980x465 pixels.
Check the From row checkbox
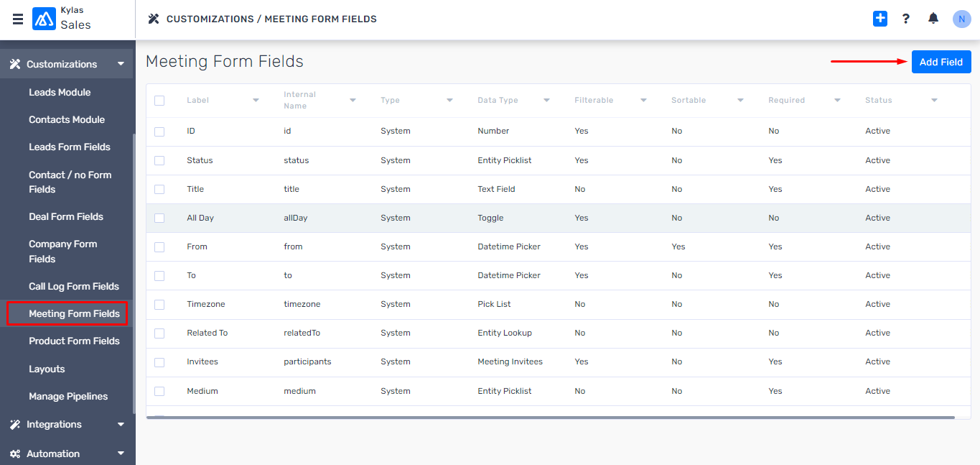click(159, 247)
